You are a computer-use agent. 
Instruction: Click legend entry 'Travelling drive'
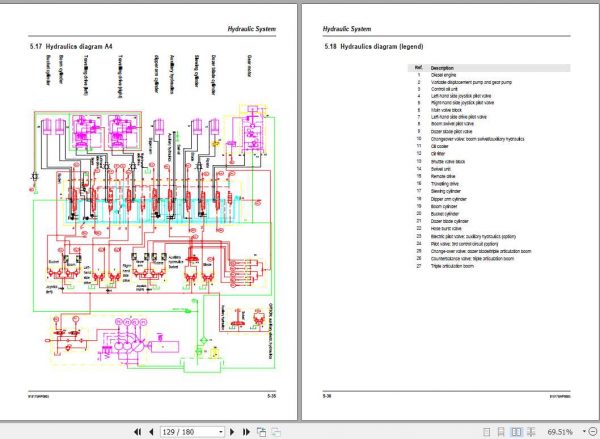pyautogui.click(x=445, y=184)
